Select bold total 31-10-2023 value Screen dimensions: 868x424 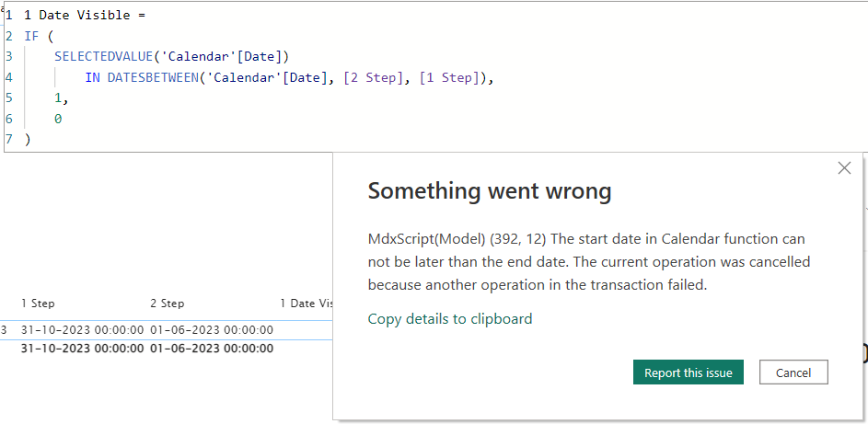[x=83, y=349]
